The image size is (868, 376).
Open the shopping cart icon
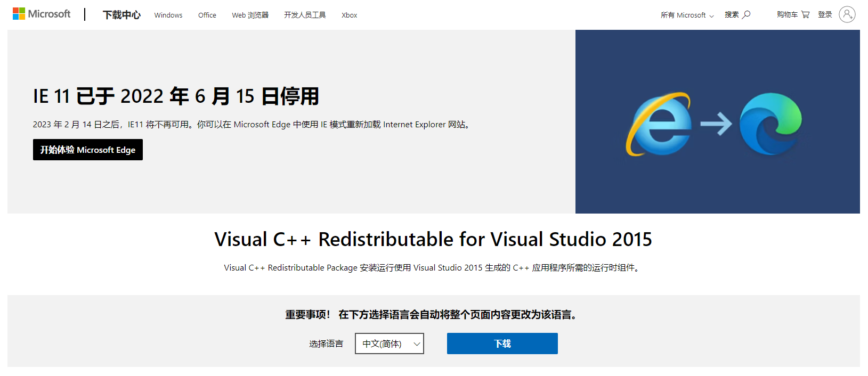(x=805, y=14)
